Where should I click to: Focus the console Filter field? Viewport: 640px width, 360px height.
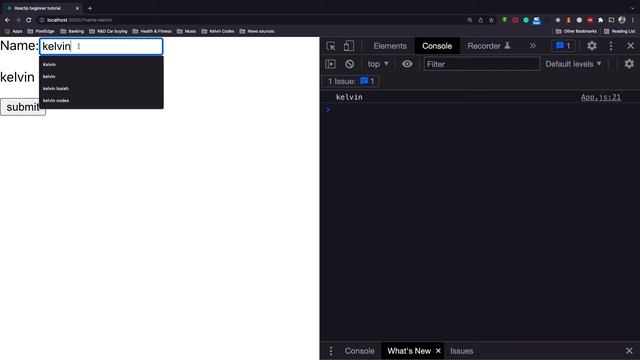(482, 64)
